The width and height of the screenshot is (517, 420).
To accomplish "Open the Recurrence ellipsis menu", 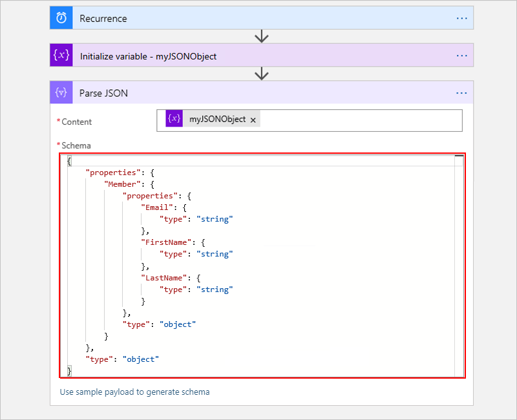I will pos(461,17).
